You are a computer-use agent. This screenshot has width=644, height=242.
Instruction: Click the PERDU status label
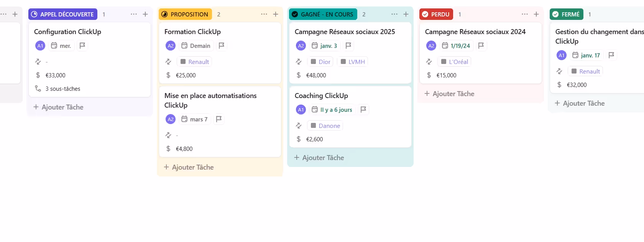tap(436, 14)
